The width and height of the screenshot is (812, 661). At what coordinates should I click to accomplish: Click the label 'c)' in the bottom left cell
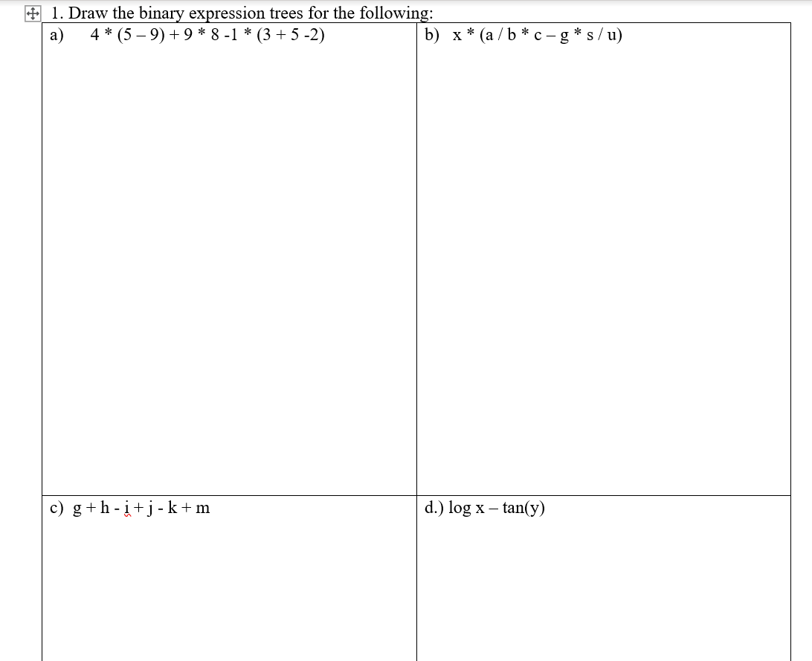[x=56, y=508]
